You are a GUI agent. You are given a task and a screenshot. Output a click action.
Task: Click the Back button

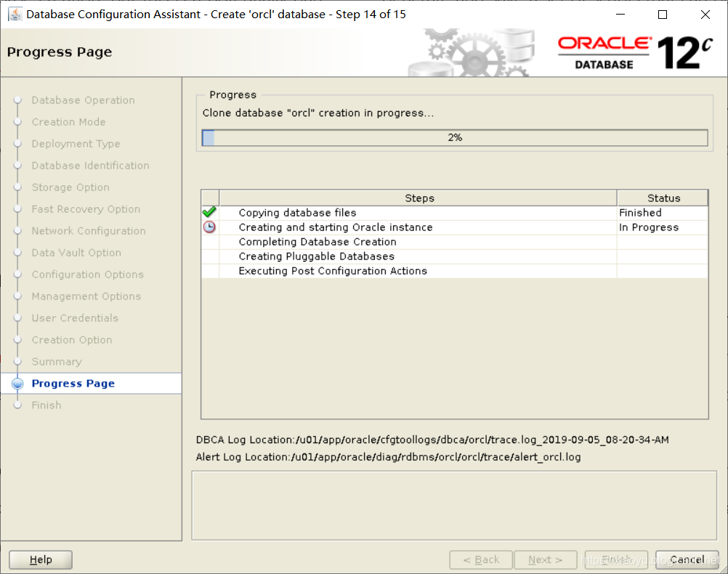pyautogui.click(x=481, y=559)
